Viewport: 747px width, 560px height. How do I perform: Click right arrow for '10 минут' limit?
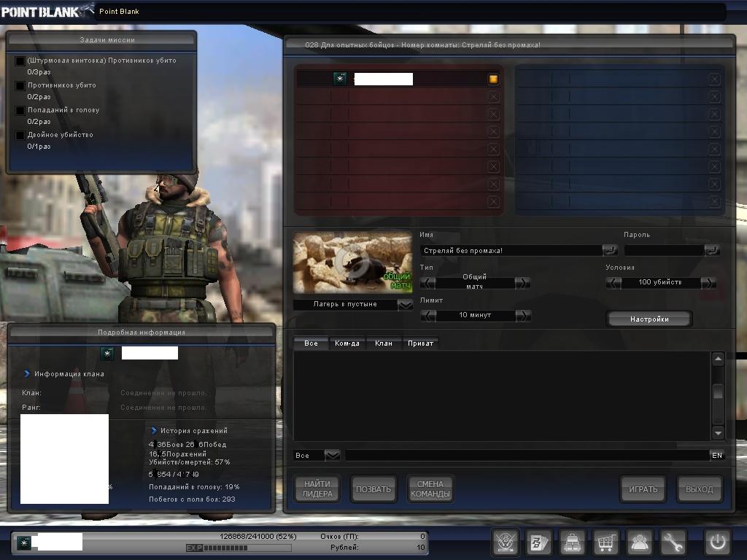click(522, 316)
